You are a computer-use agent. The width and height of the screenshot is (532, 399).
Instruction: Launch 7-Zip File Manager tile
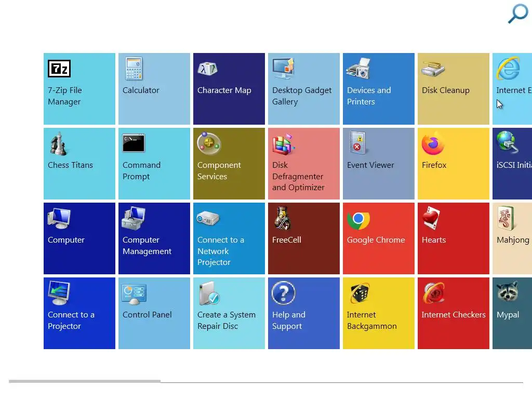(x=79, y=89)
